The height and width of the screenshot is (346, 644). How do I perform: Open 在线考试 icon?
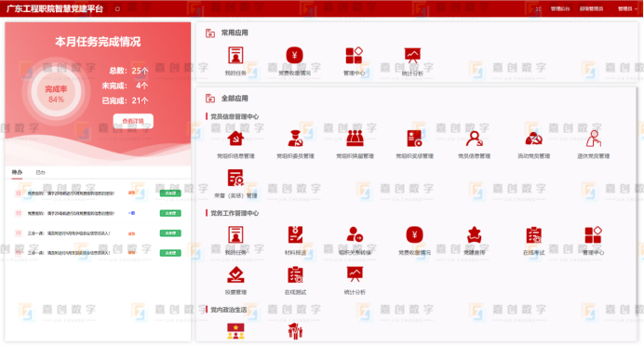pyautogui.click(x=533, y=234)
